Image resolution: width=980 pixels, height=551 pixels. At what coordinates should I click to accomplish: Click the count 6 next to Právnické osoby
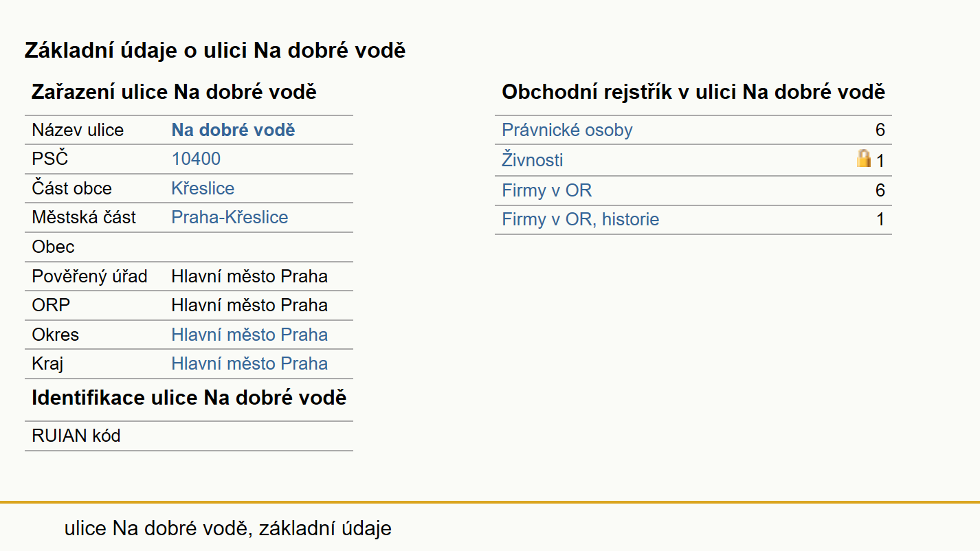tap(880, 131)
